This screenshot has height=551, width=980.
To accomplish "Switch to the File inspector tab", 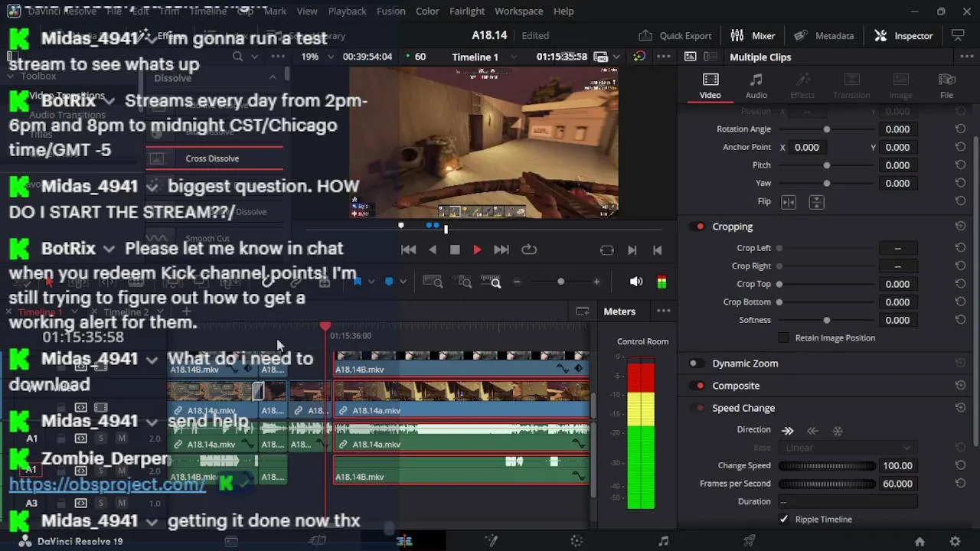I will tap(947, 85).
